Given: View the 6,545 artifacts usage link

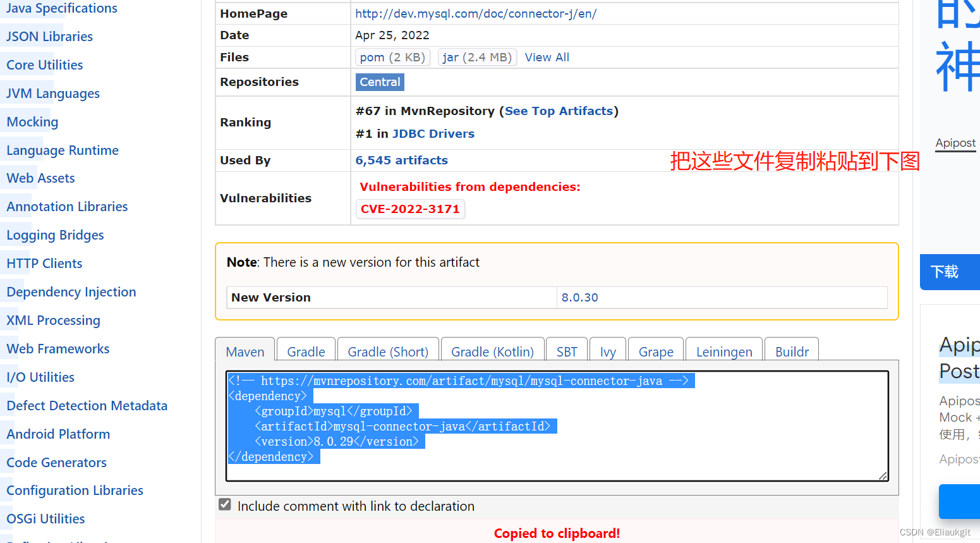Looking at the screenshot, I should click(x=401, y=160).
